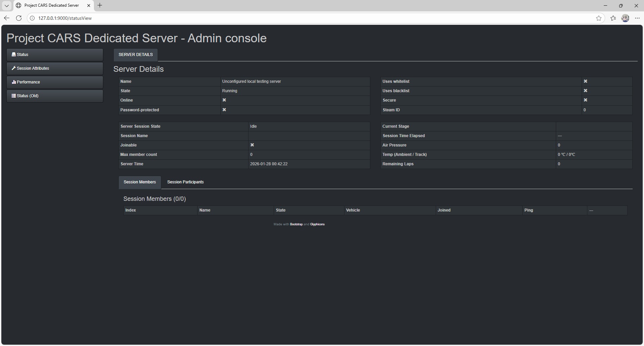Image resolution: width=644 pixels, height=346 pixels.
Task: Reload the admin console page
Action: pyautogui.click(x=19, y=18)
